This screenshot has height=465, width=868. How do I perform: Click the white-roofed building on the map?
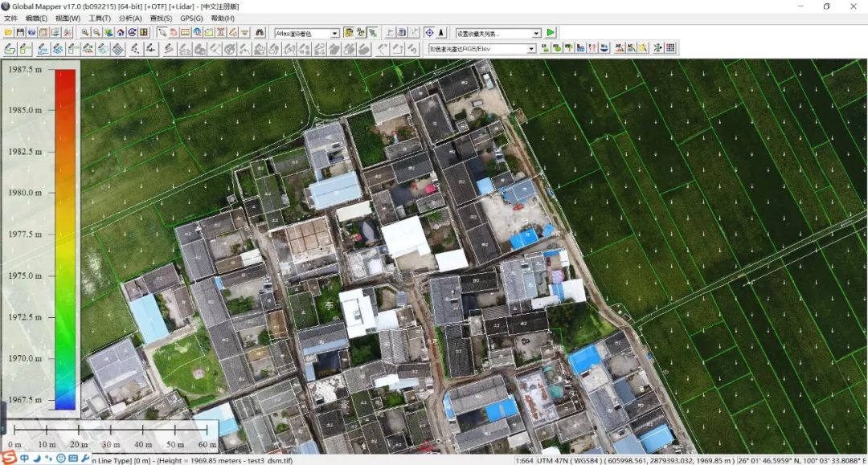click(x=404, y=236)
